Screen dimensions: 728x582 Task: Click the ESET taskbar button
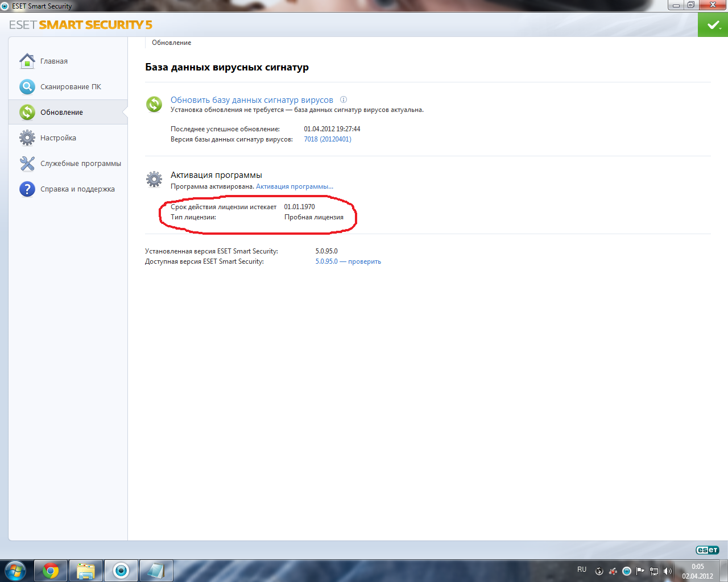pos(121,571)
